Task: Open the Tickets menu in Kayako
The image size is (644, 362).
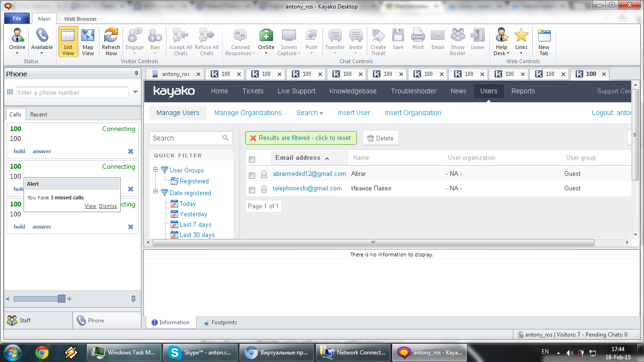Action: click(253, 91)
